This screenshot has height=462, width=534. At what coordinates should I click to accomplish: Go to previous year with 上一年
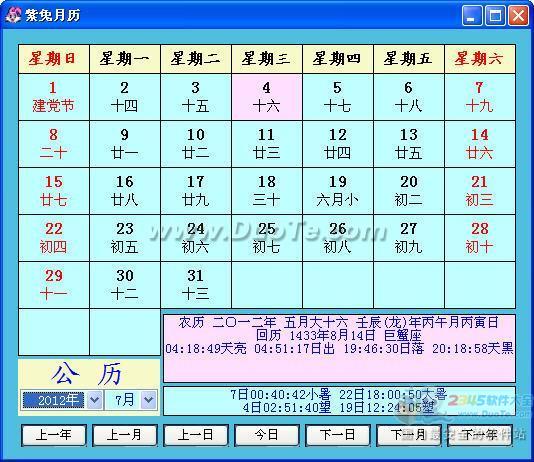(x=54, y=435)
